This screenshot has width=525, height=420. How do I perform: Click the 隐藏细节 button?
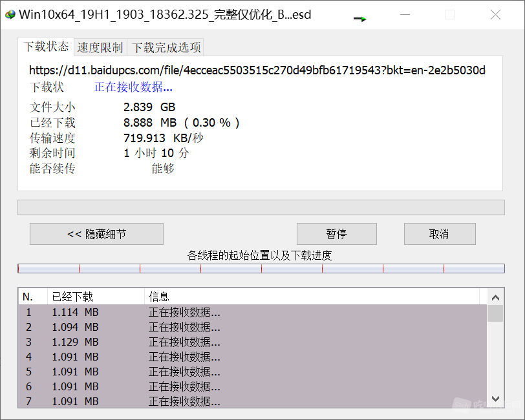(96, 234)
